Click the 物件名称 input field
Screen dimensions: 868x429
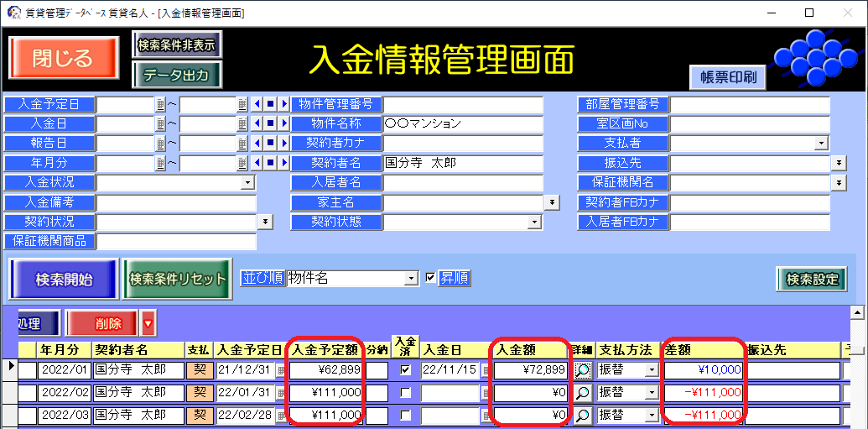point(463,123)
